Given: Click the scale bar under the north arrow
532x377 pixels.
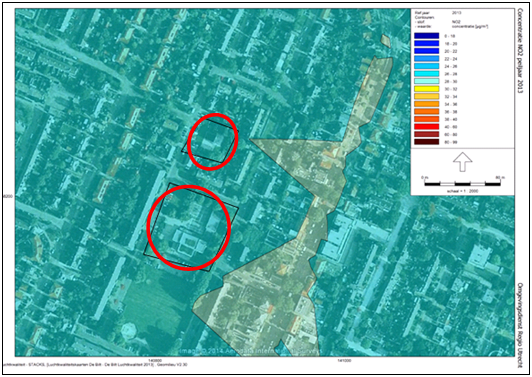Looking at the screenshot, I should coord(462,184).
